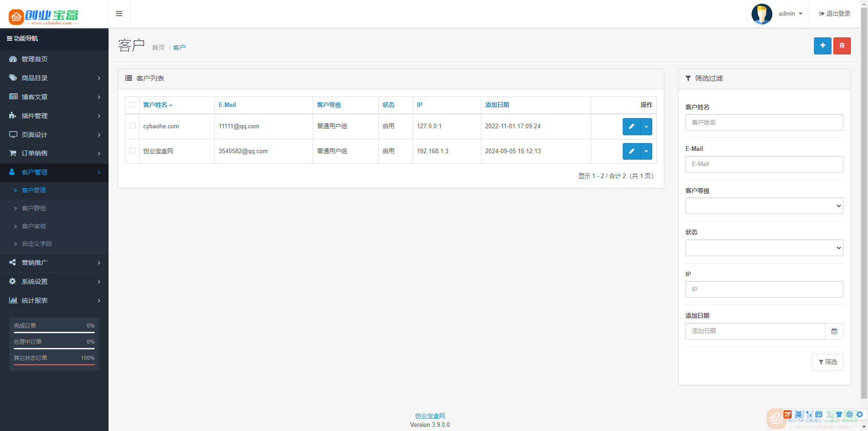Image resolution: width=868 pixels, height=431 pixels.
Task: Open the calendar picker for 添加日期
Action: 834,331
